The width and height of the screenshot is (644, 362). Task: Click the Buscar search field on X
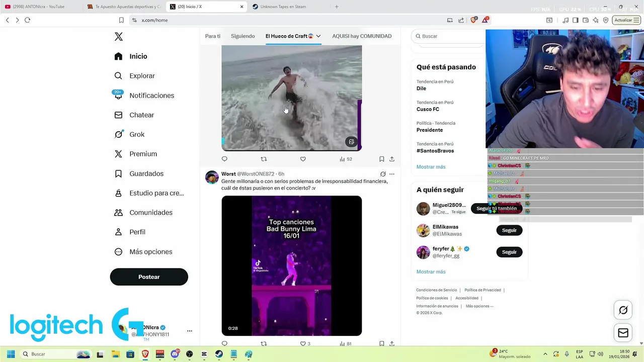[x=449, y=36]
